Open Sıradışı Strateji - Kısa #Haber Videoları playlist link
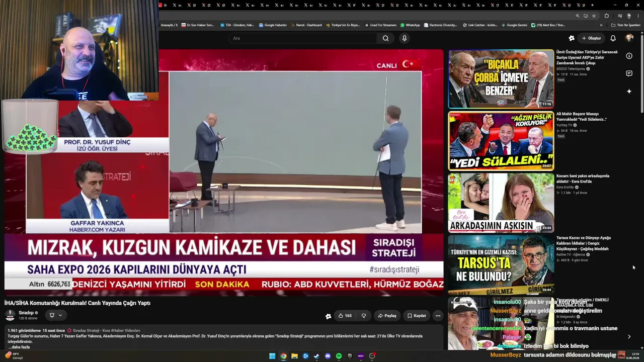The image size is (644, 362). pyautogui.click(x=107, y=330)
